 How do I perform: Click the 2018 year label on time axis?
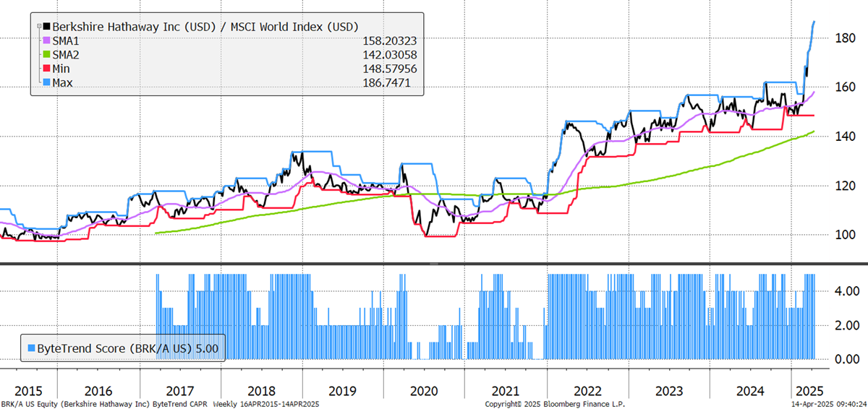point(262,390)
